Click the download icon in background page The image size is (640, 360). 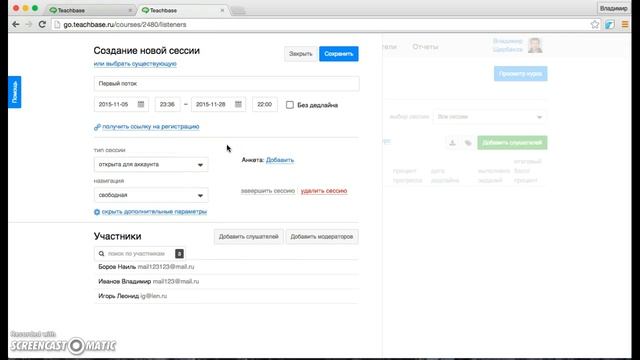[x=452, y=142]
